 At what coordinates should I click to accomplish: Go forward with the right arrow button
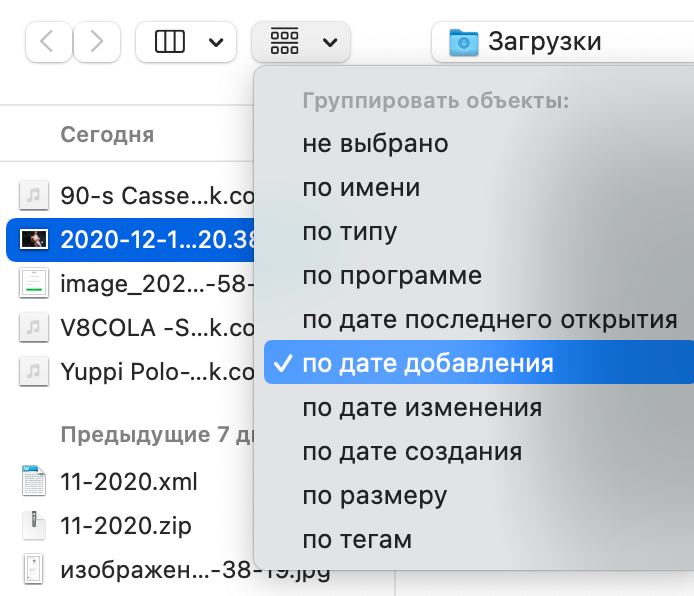click(x=97, y=42)
